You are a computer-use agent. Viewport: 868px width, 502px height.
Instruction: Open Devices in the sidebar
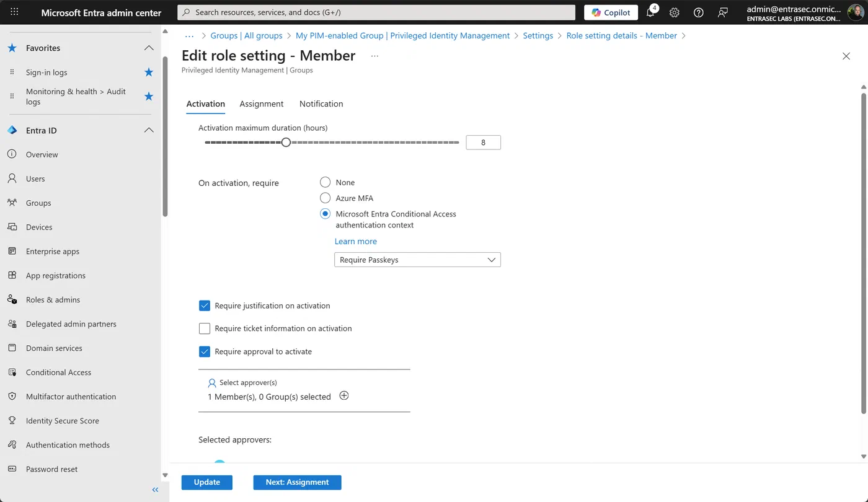39,227
